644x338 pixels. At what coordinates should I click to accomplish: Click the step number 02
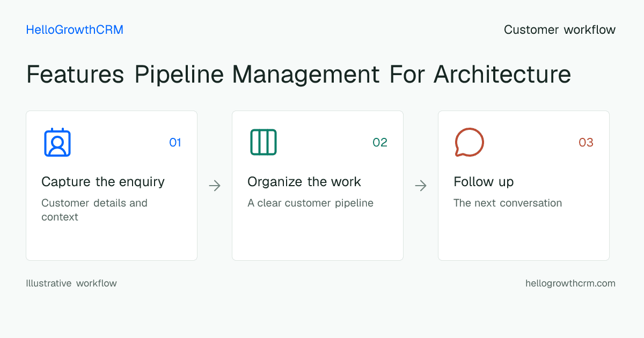[x=380, y=142]
